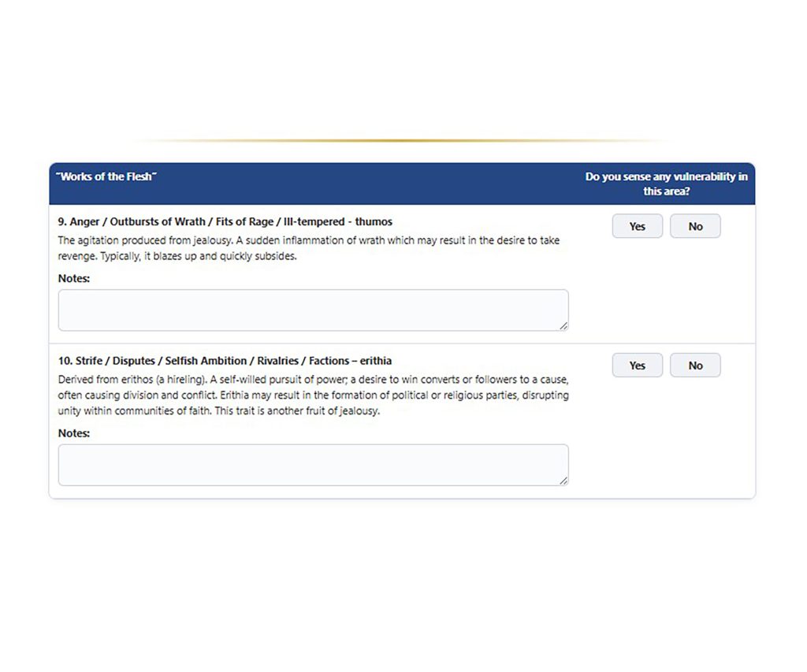The width and height of the screenshot is (807, 672).
Task: Click the Notes label under item 10
Action: (x=74, y=433)
